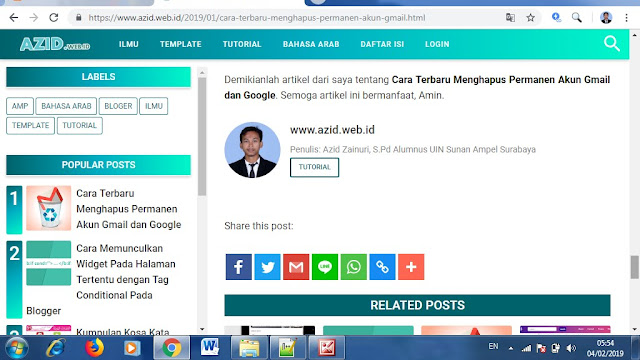This screenshot has width=640, height=360.
Task: Click sidebar scrollbar up arrow
Action: click(x=202, y=73)
